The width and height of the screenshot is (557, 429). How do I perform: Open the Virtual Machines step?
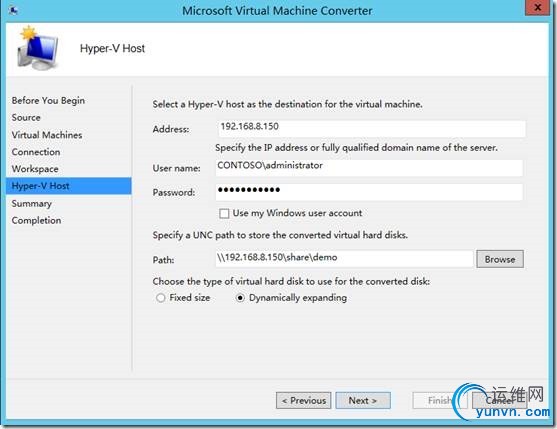point(47,135)
